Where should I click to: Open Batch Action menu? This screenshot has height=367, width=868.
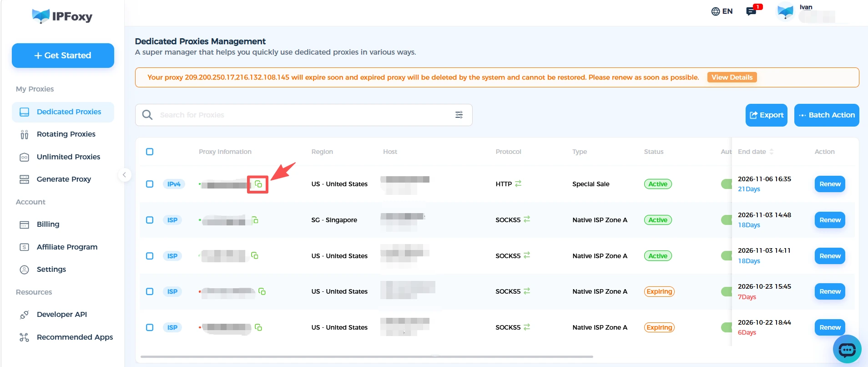[827, 115]
